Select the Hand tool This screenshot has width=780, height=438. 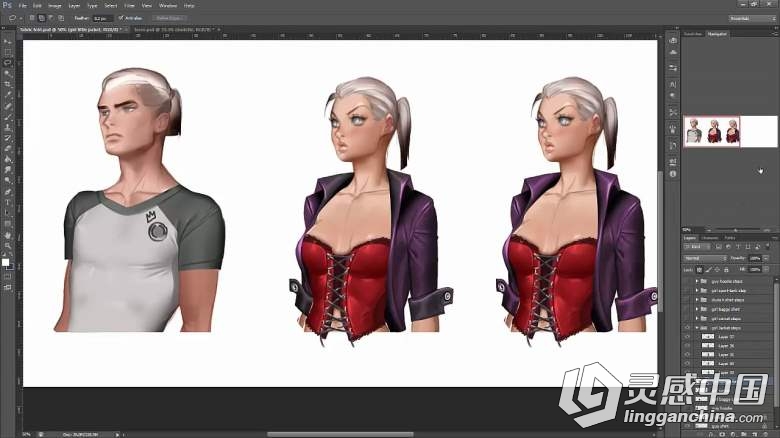[x=7, y=235]
